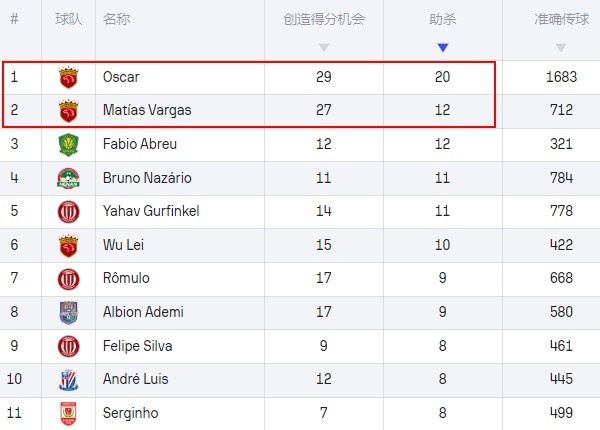The height and width of the screenshot is (430, 600).
Task: Open the club logo beside Bruno Nazário
Action: (x=68, y=178)
